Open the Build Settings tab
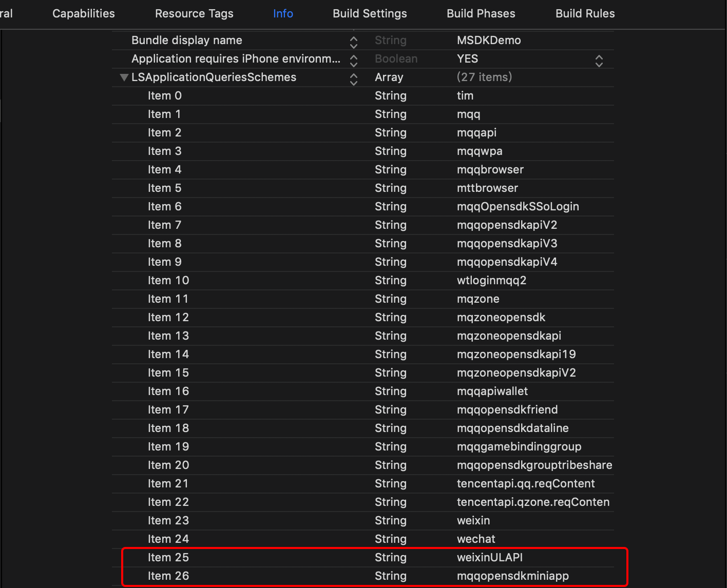 click(370, 14)
